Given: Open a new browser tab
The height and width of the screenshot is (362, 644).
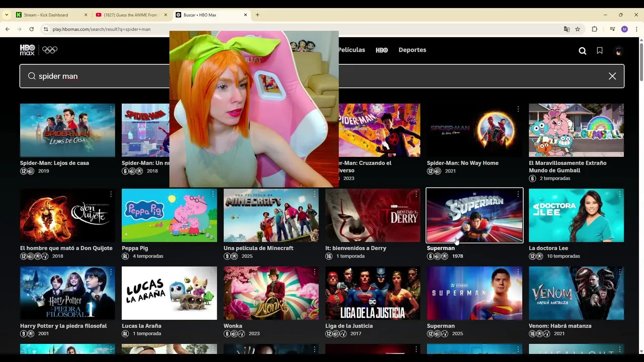Looking at the screenshot, I should point(258,15).
